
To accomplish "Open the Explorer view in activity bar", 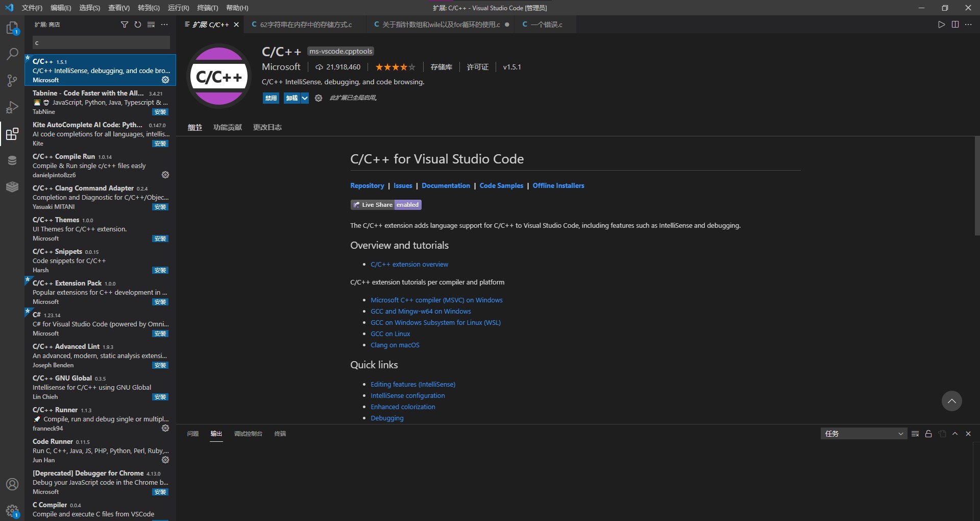I will (12, 28).
